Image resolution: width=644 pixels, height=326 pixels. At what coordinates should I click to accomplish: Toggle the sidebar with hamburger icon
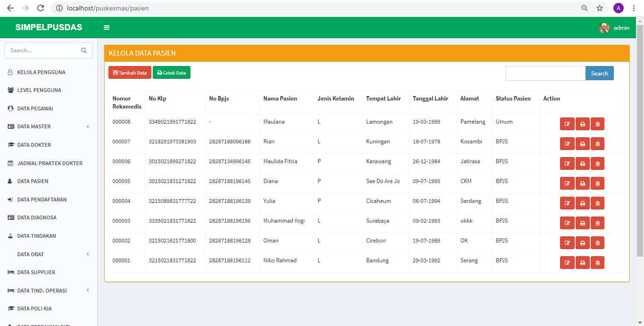point(107,28)
